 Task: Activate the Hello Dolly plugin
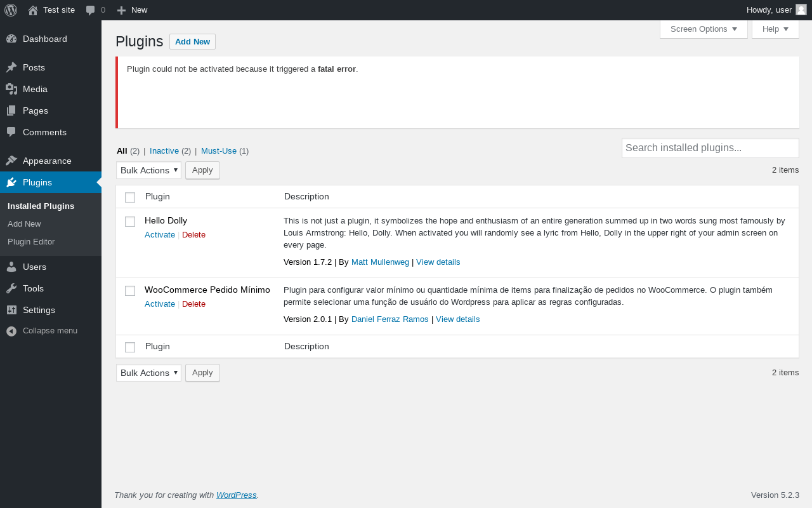click(x=160, y=234)
